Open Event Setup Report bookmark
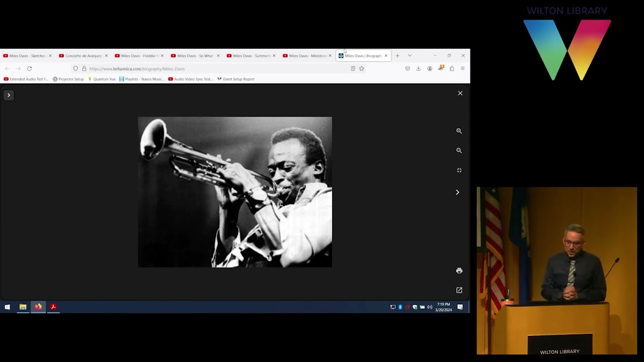Viewport: 644px width, 362px height. (x=236, y=79)
